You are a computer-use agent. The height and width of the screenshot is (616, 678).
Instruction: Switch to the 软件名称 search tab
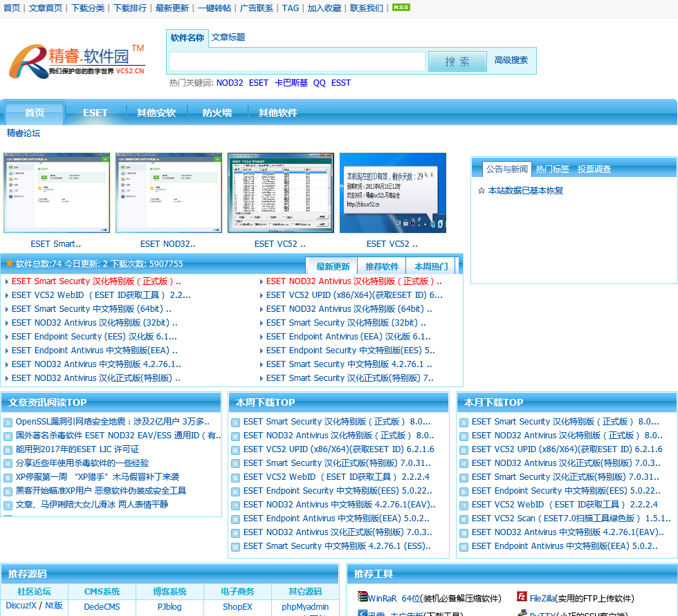(x=187, y=37)
